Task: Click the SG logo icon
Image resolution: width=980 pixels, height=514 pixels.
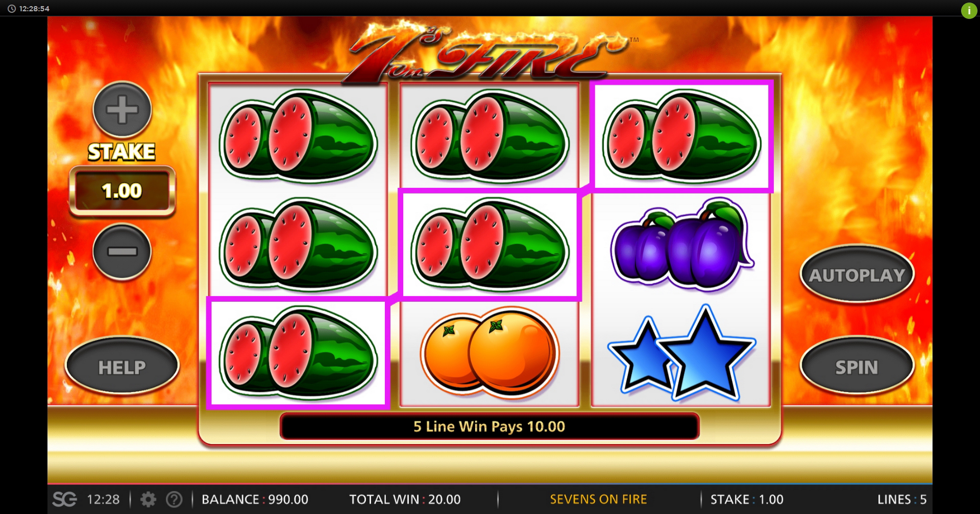Action: (65, 499)
